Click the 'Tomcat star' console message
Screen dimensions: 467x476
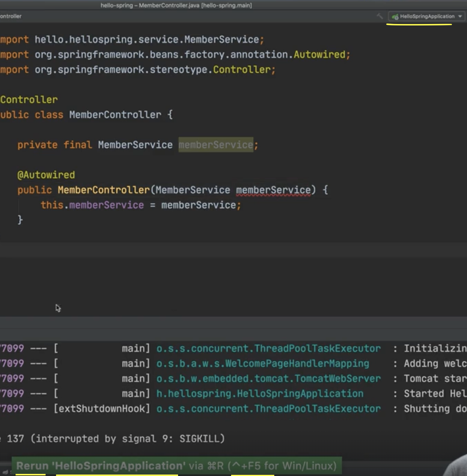click(435, 379)
